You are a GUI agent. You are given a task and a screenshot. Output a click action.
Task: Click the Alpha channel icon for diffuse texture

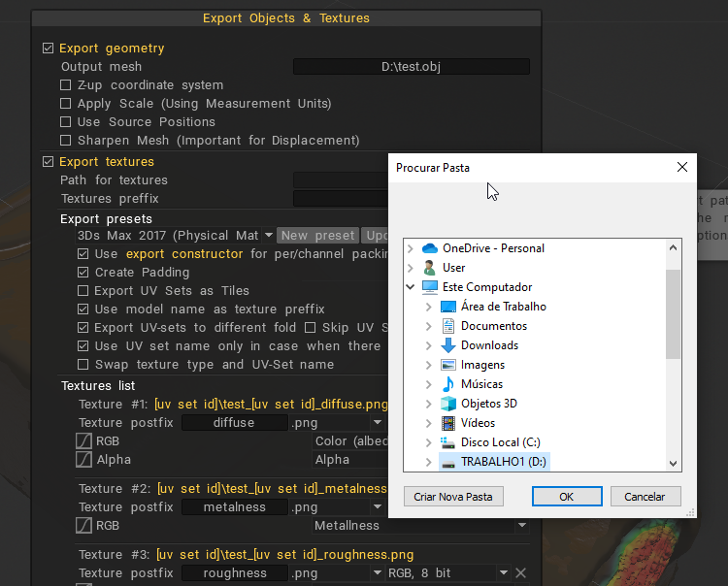(x=83, y=459)
